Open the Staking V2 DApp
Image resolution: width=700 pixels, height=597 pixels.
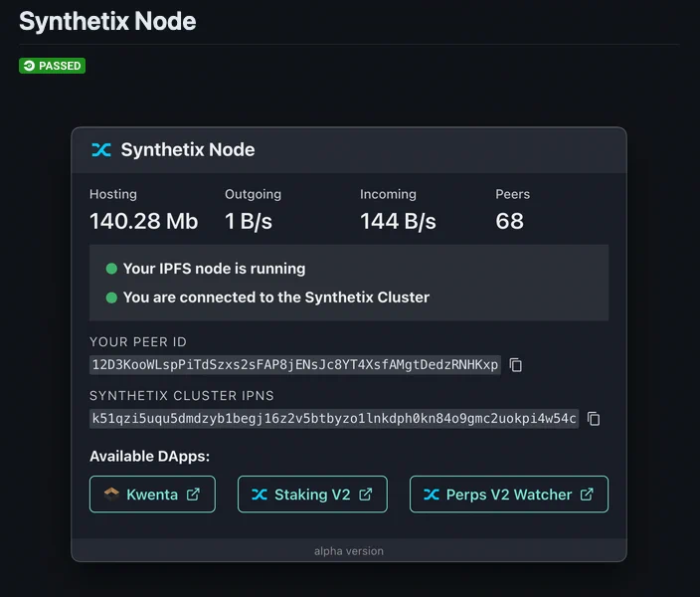(x=312, y=495)
